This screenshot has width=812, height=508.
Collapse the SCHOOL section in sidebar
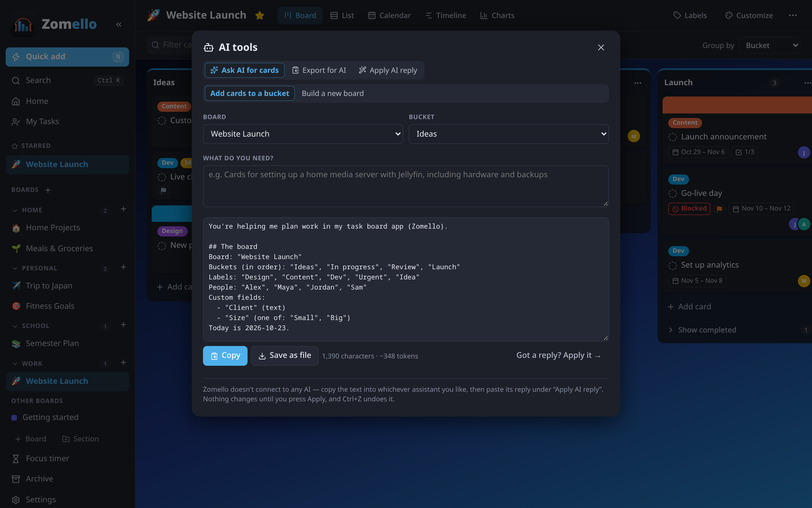[x=15, y=326]
